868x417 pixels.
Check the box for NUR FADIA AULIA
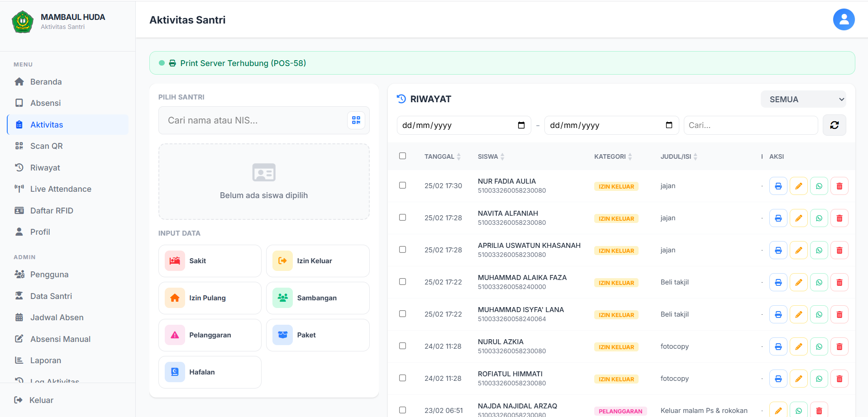402,185
